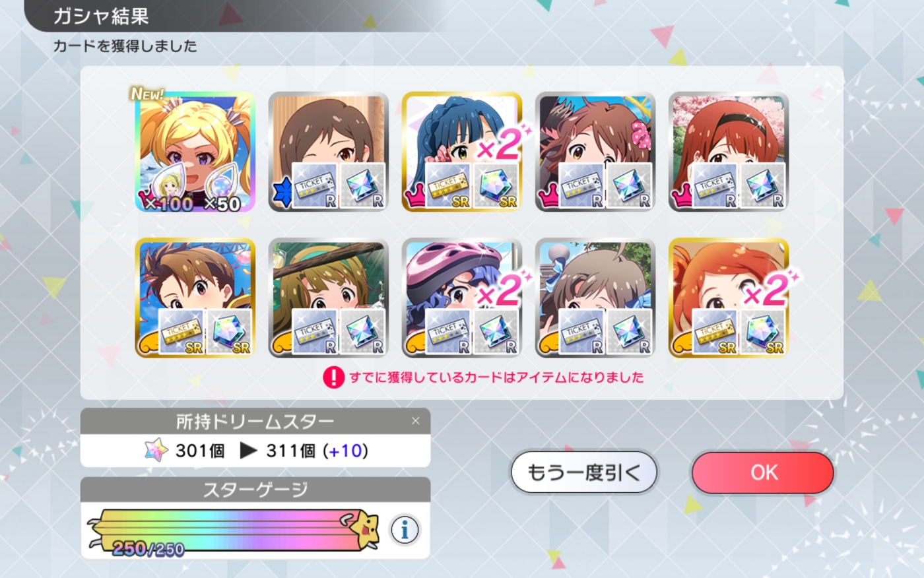Select the green headband girl card
Screen dimensions: 924x578
pyautogui.click(x=329, y=298)
